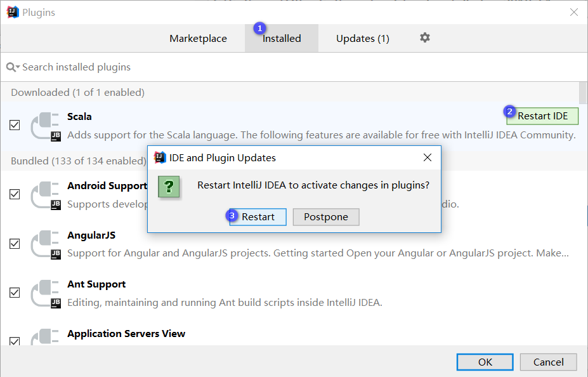Click the IntelliJ logo in Plugins title bar
Screen dimensions: 588x377
point(13,12)
